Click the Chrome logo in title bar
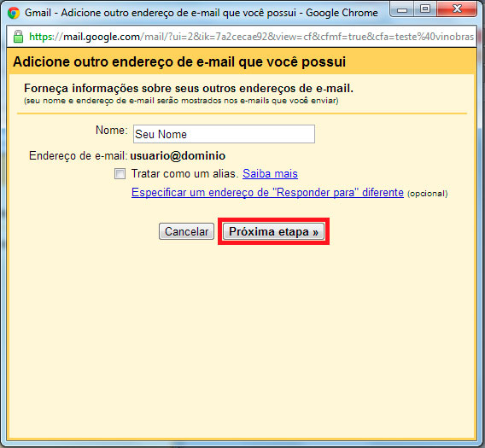 [14, 13]
